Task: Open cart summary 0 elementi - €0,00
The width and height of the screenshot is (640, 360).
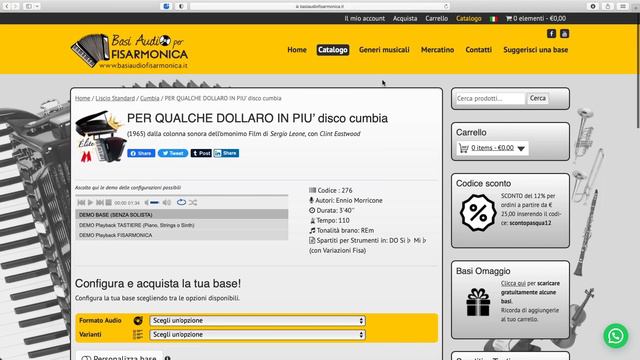Action: pyautogui.click(x=536, y=18)
